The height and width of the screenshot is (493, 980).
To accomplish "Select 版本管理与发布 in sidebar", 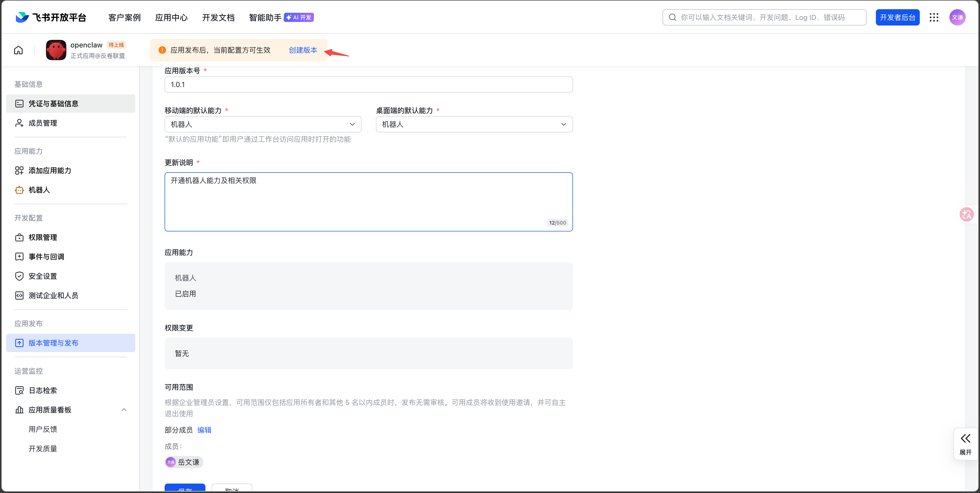I will pyautogui.click(x=71, y=343).
